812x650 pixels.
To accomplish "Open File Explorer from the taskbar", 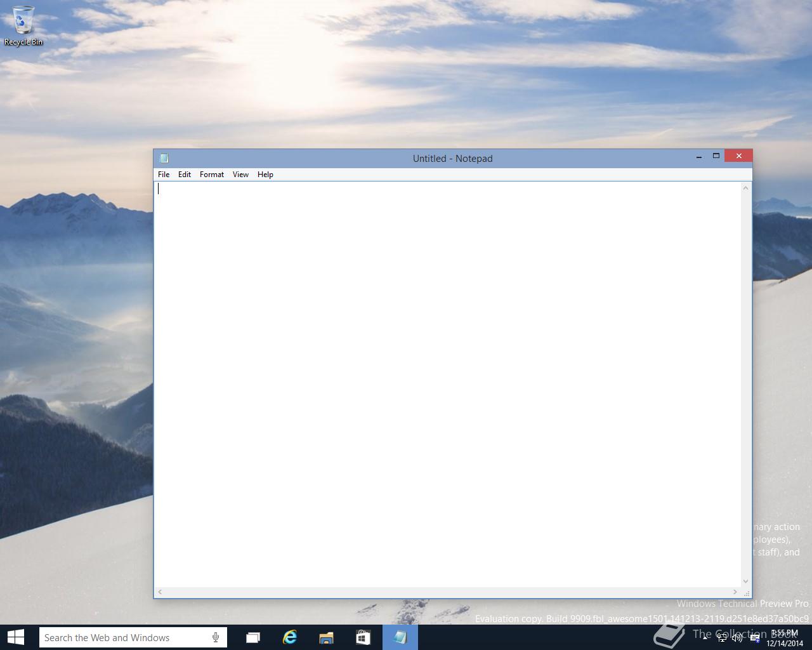I will 327,637.
